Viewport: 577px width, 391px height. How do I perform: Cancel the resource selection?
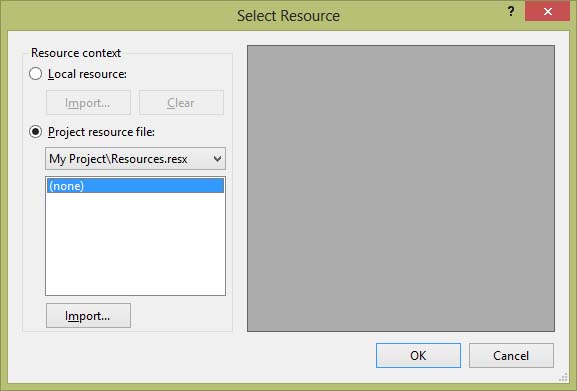(x=511, y=355)
